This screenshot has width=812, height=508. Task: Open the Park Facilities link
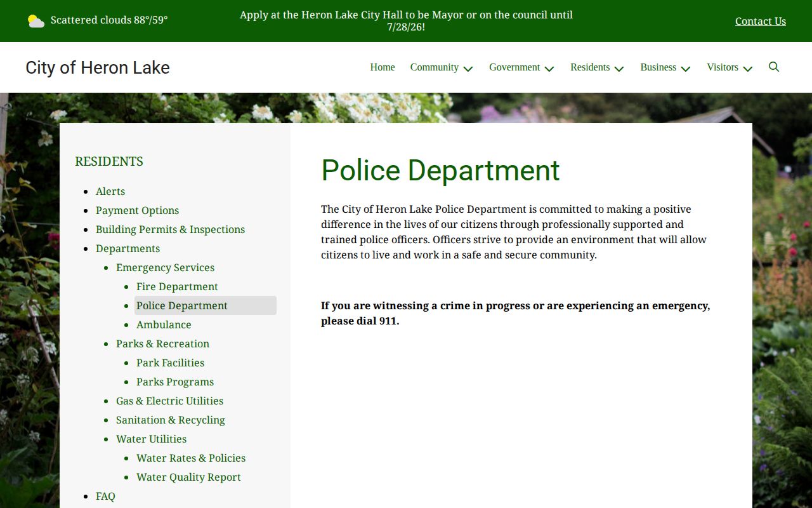coord(170,363)
